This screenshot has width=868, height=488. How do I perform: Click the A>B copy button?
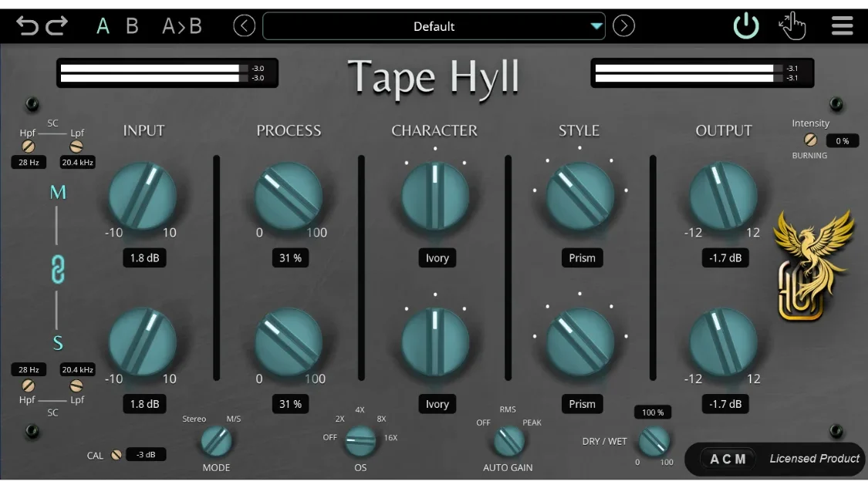tap(181, 25)
